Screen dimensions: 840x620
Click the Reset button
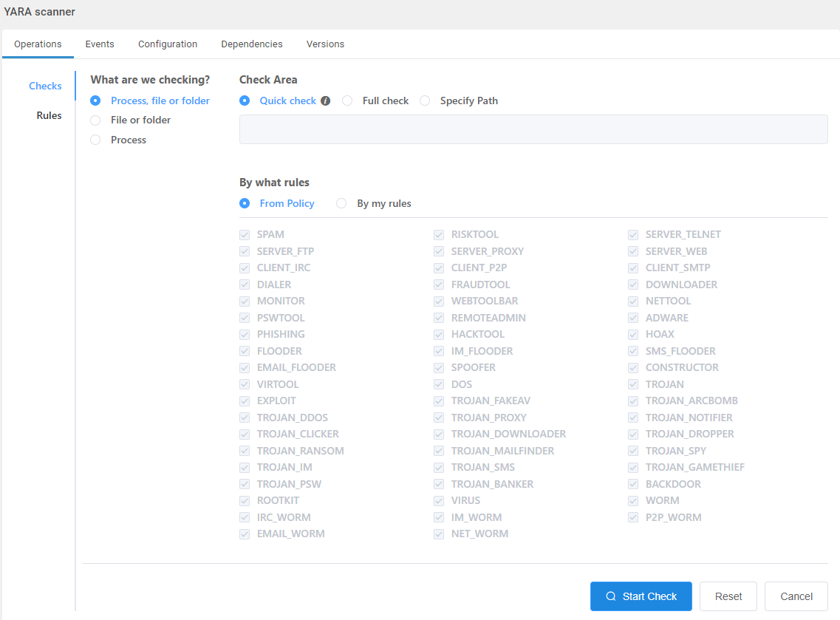coord(728,596)
